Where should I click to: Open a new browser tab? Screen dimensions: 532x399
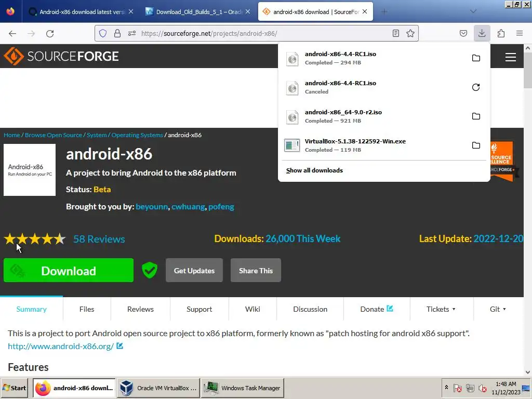tap(384, 11)
